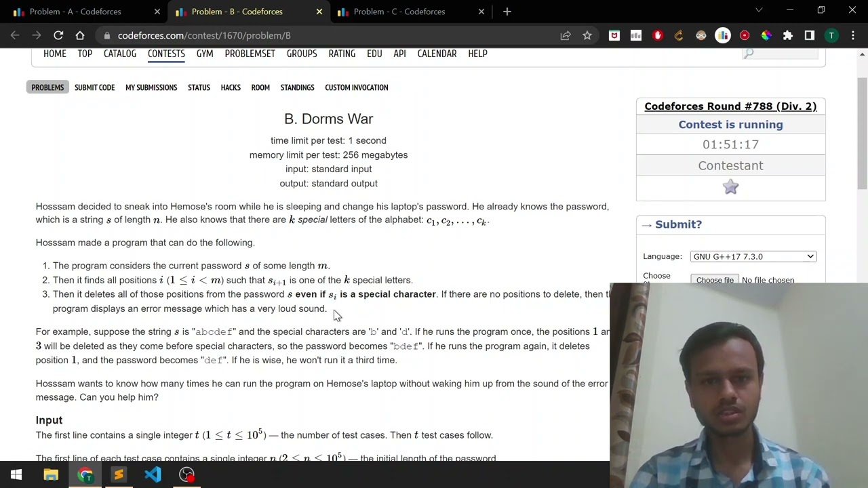Open the CATALOG menu item
This screenshot has height=488, width=868.
point(120,54)
